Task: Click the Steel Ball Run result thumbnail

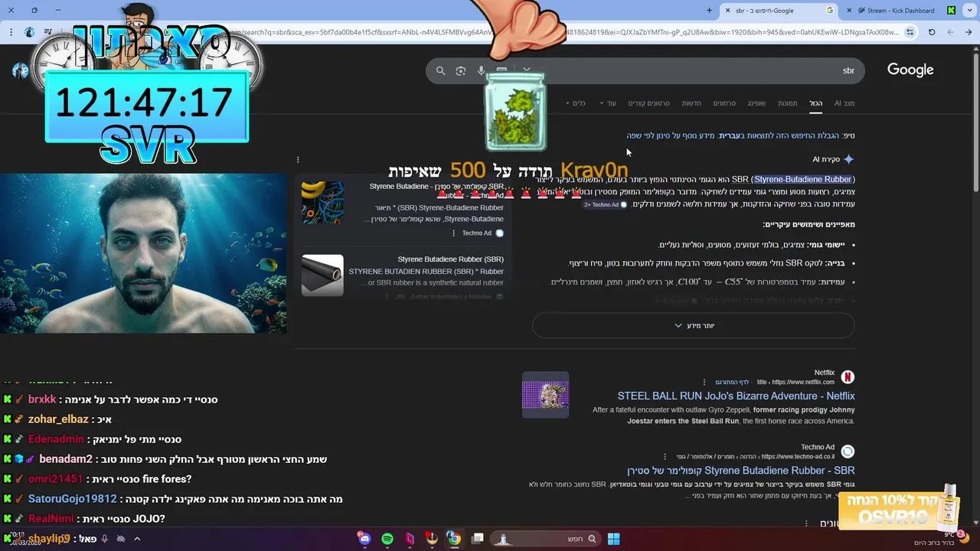Action: click(545, 395)
